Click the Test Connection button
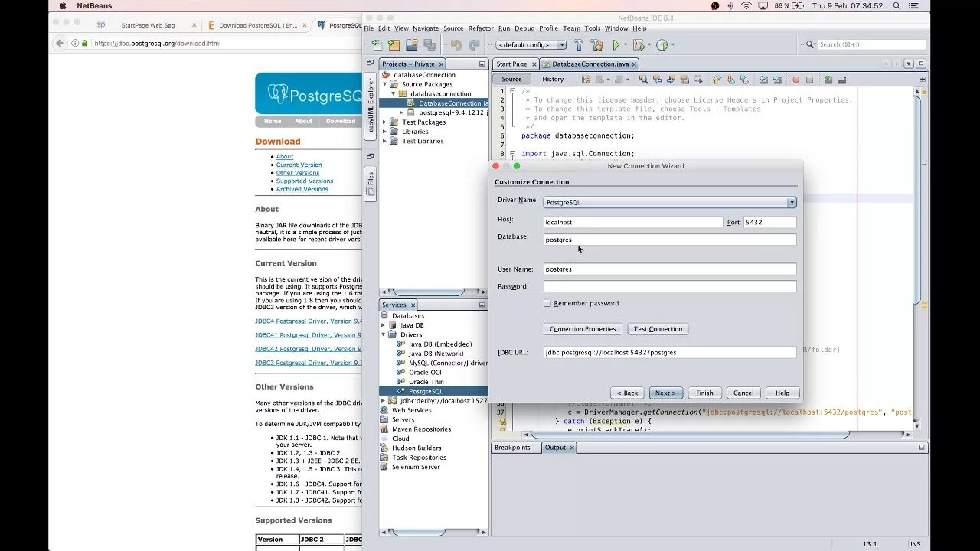 (658, 329)
